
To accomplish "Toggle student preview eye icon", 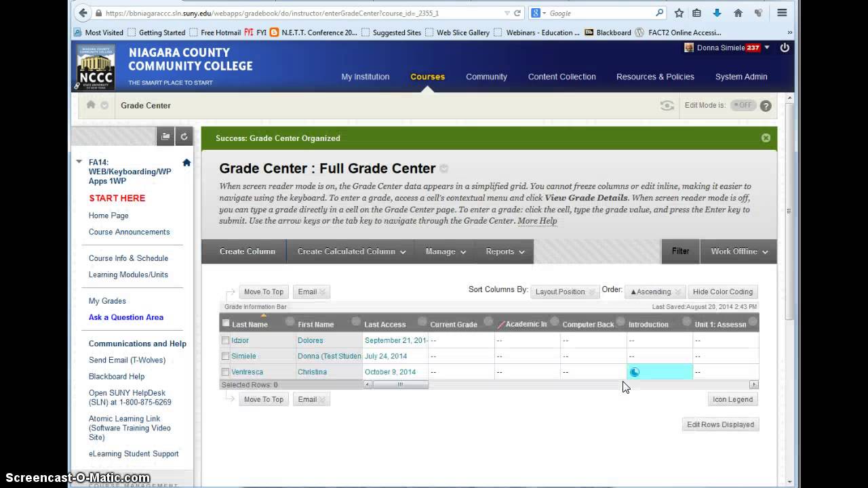I will point(667,106).
